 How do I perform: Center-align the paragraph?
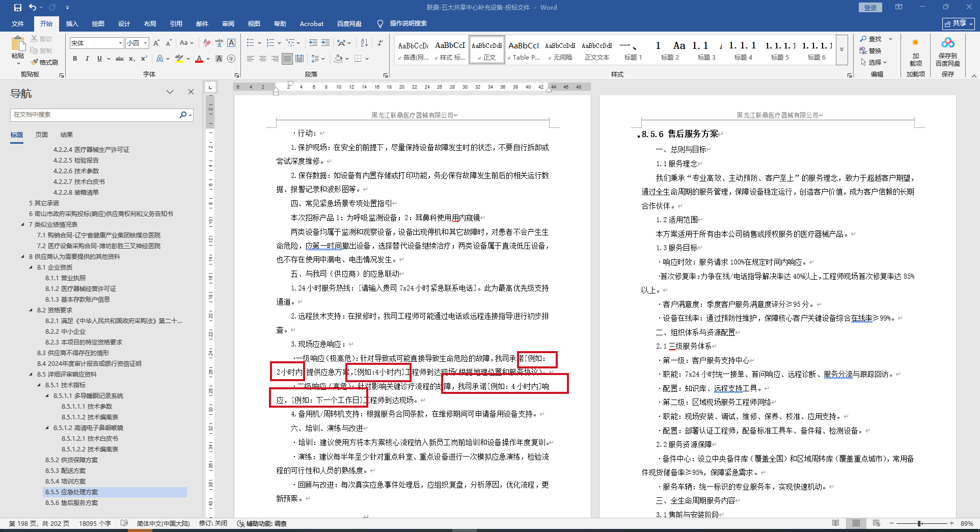point(263,59)
